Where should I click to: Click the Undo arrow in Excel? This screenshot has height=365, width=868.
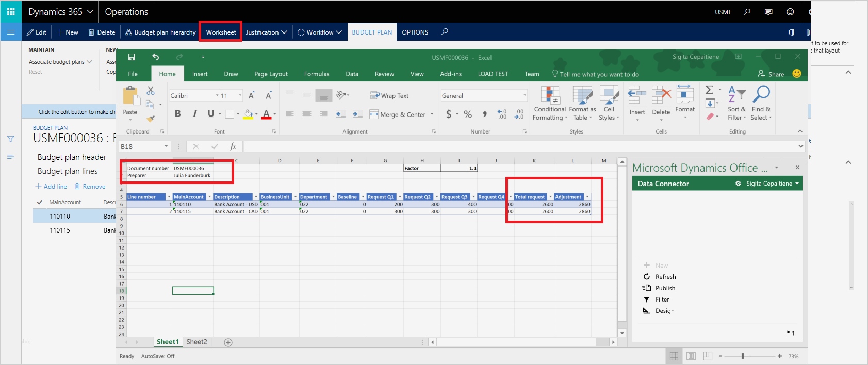[x=156, y=57]
